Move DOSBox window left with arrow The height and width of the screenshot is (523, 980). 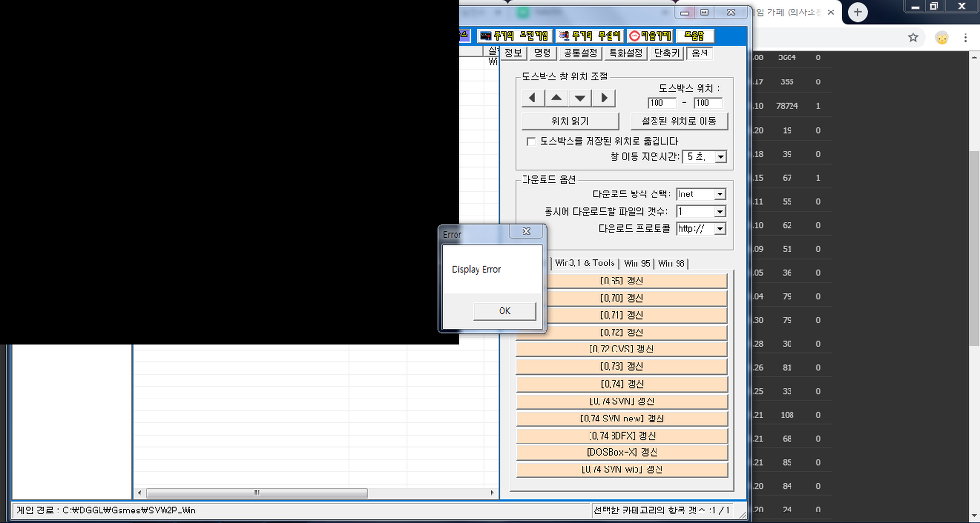532,98
